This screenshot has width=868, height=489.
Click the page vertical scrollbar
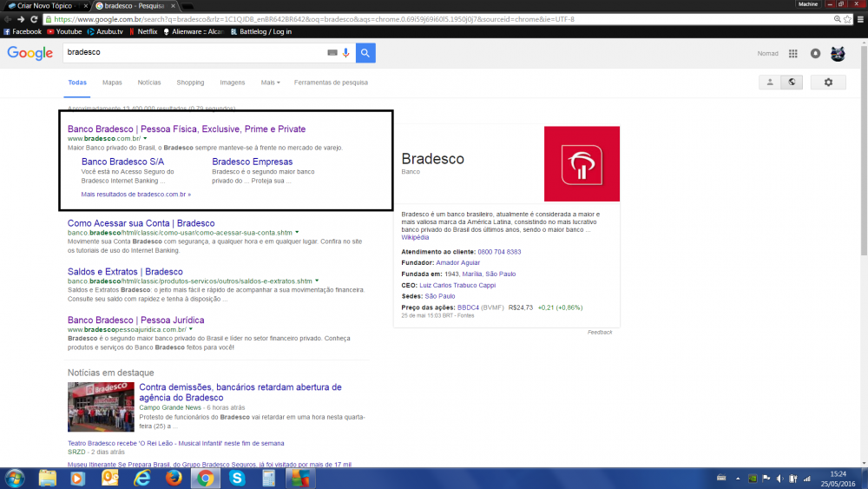(x=865, y=149)
